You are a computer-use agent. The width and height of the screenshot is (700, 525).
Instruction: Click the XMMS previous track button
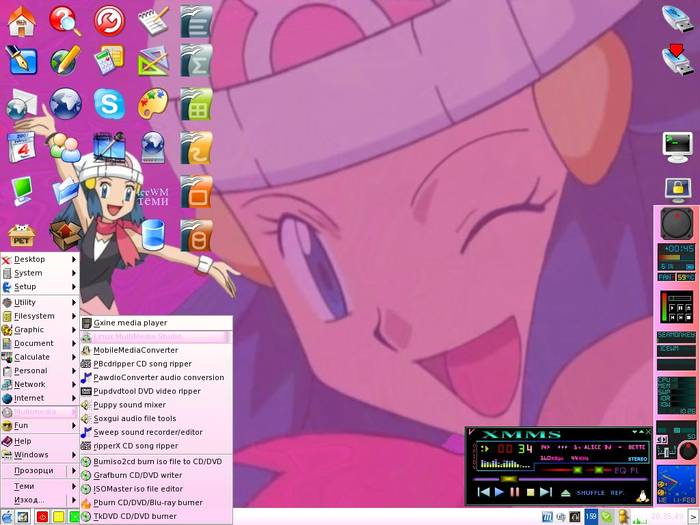pyautogui.click(x=483, y=492)
